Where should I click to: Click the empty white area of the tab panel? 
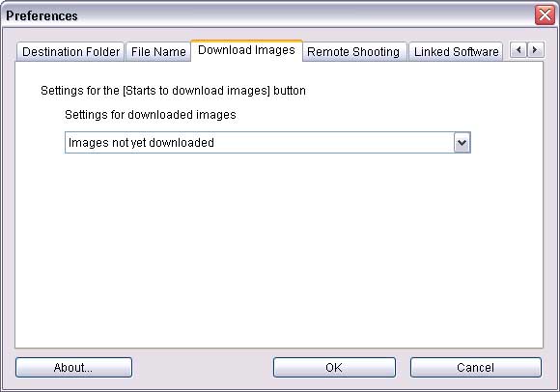[279, 250]
